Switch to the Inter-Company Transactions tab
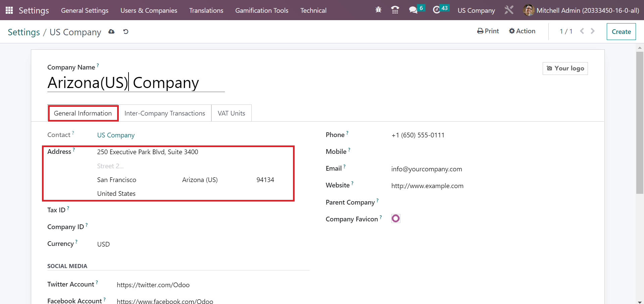This screenshot has height=304, width=644. [164, 113]
